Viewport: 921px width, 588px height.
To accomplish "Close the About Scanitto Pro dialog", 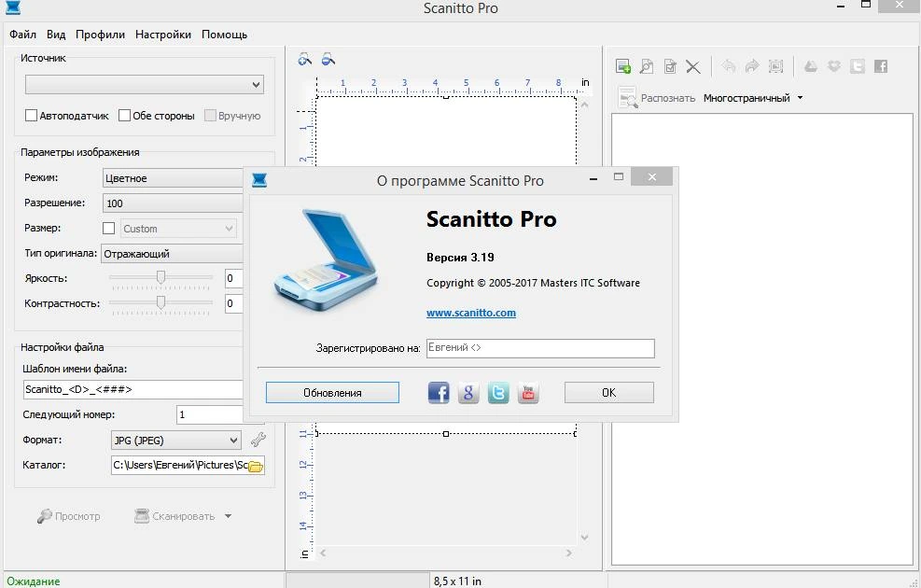I will [651, 176].
